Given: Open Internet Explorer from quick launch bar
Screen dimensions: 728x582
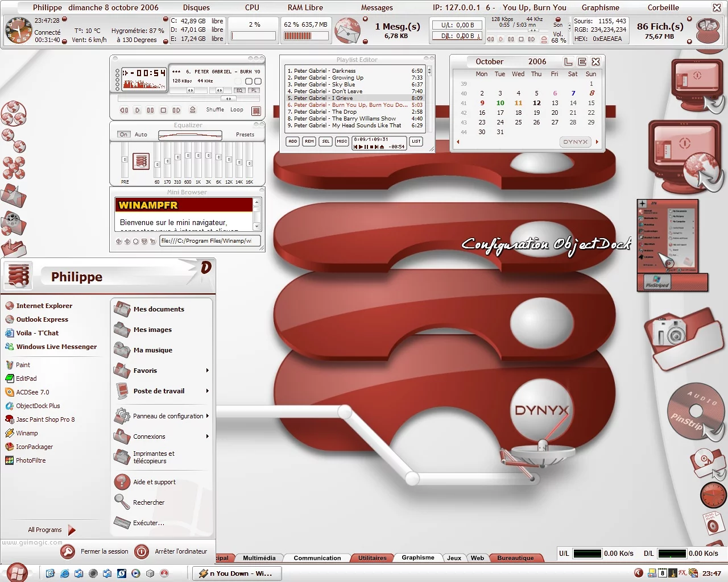Looking at the screenshot, I should point(64,573).
